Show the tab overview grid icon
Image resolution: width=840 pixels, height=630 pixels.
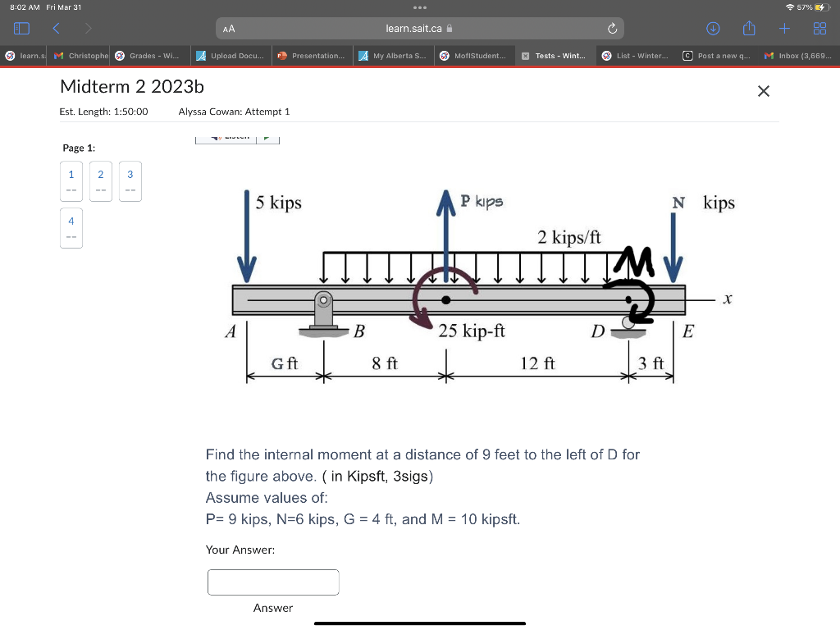[819, 29]
